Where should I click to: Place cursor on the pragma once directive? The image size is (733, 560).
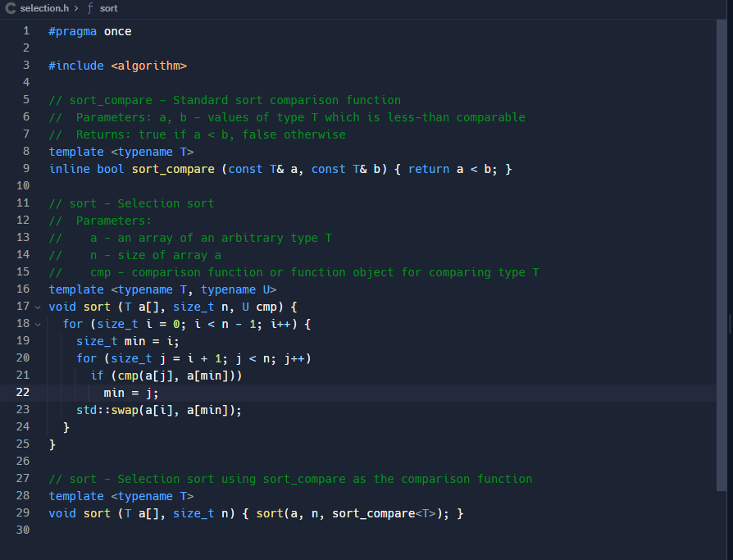click(90, 30)
